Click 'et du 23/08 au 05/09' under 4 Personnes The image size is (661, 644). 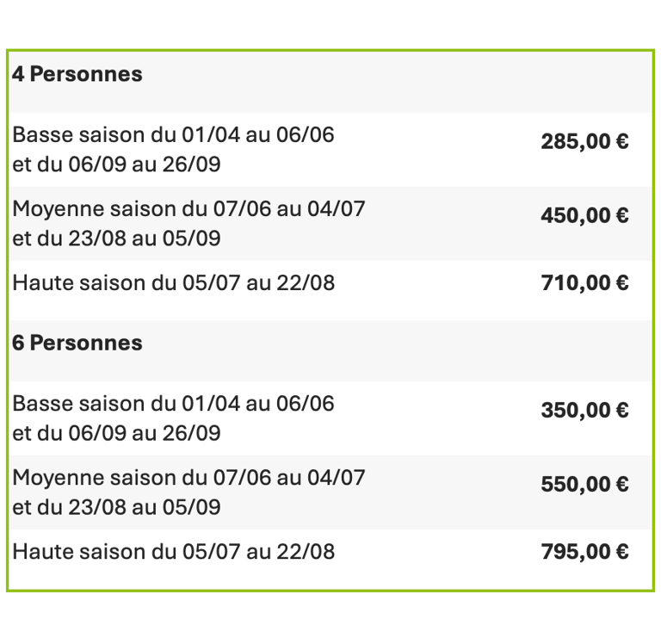(116, 238)
